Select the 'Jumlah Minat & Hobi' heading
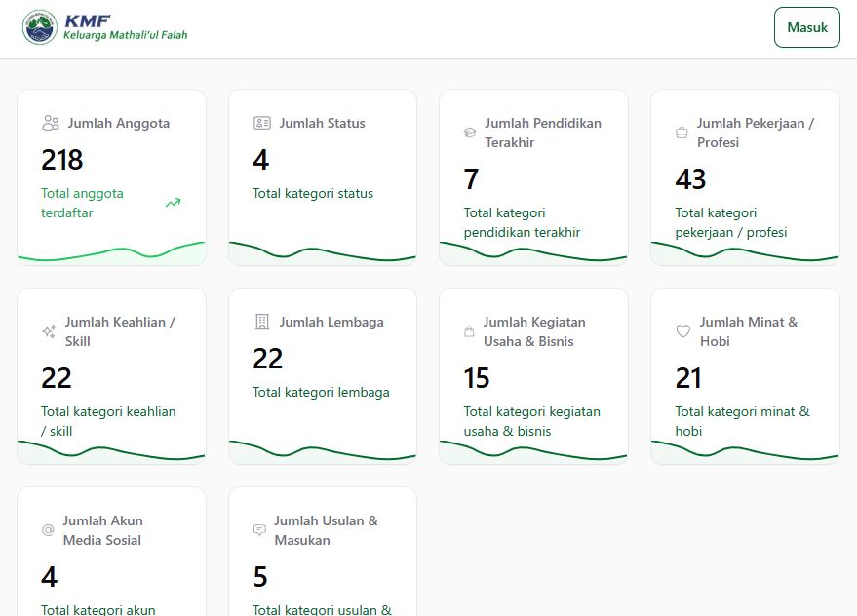Viewport: 857px width, 616px height. [749, 331]
